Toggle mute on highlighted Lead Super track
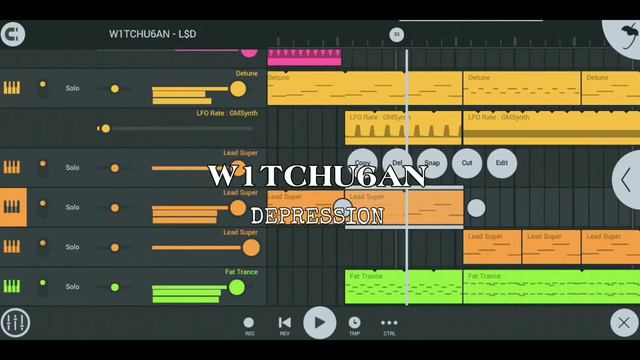 point(42,208)
